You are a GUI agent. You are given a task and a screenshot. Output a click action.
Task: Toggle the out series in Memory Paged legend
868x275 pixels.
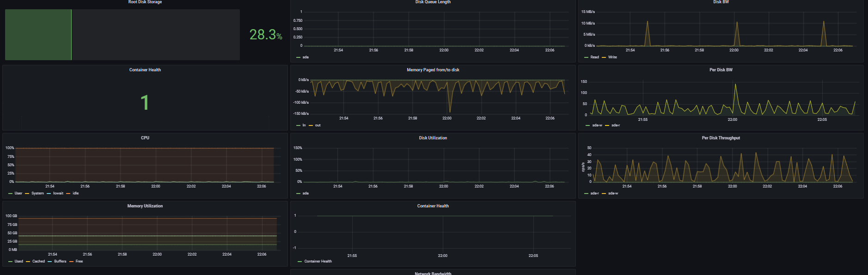318,125
